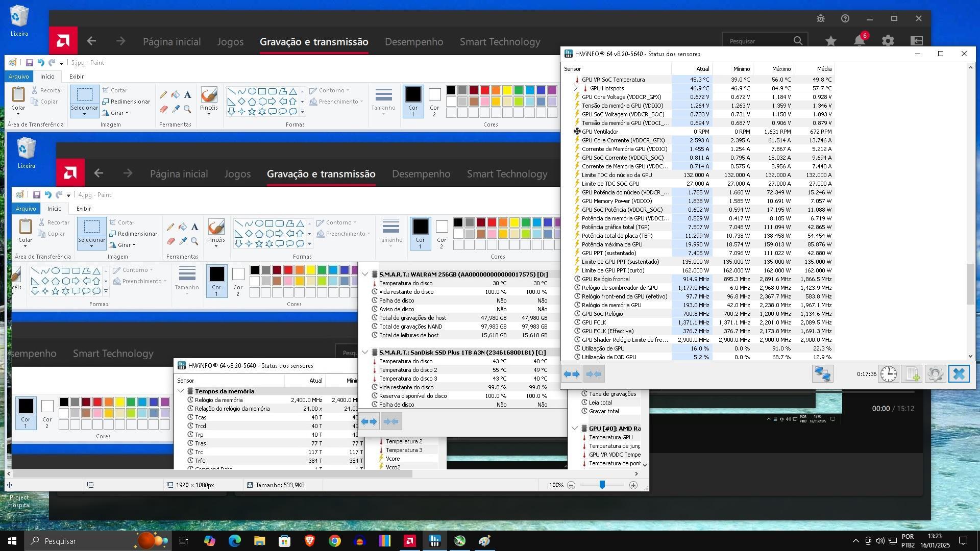Switch to the Exibir tab in 5.jpg Paint
The image size is (980, 551).
tap(77, 77)
